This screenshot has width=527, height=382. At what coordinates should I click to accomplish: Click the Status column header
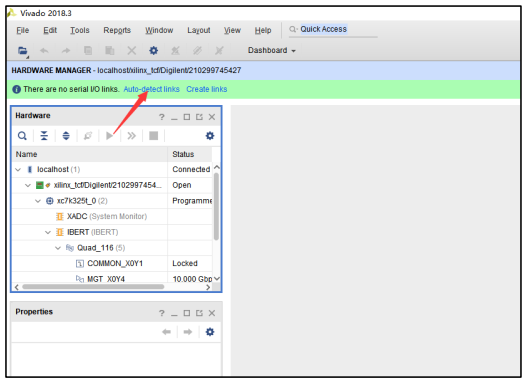(190, 154)
